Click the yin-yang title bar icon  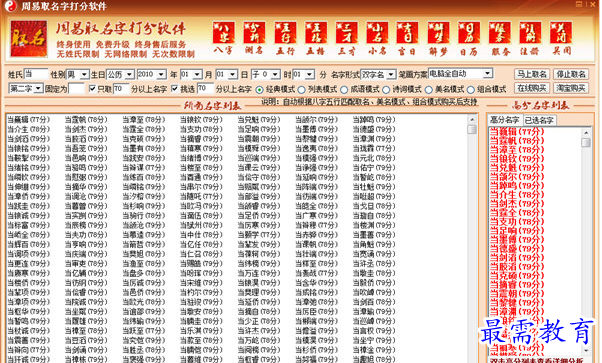pyautogui.click(x=10, y=6)
